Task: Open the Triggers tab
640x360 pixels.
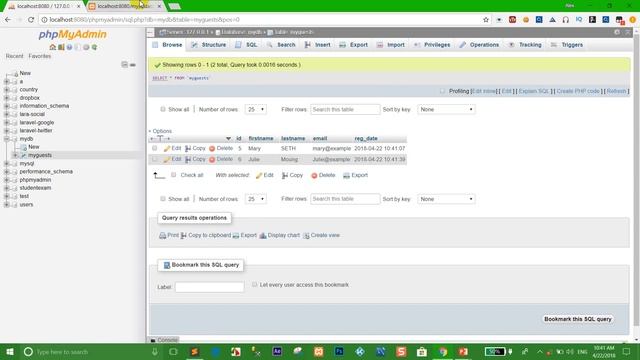Action: pos(567,45)
